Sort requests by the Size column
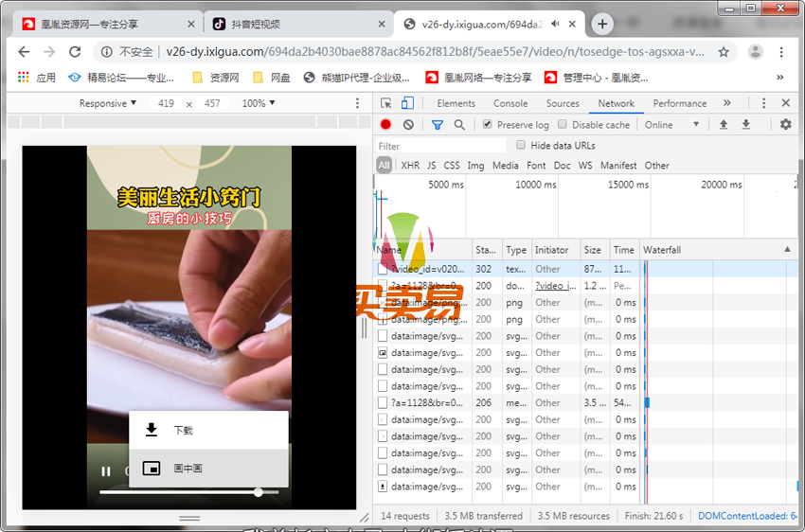 tap(595, 249)
